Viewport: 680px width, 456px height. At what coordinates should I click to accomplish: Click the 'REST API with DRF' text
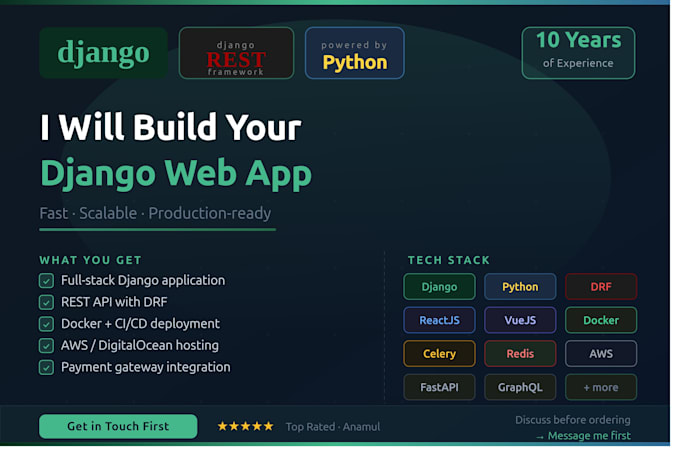pos(114,302)
